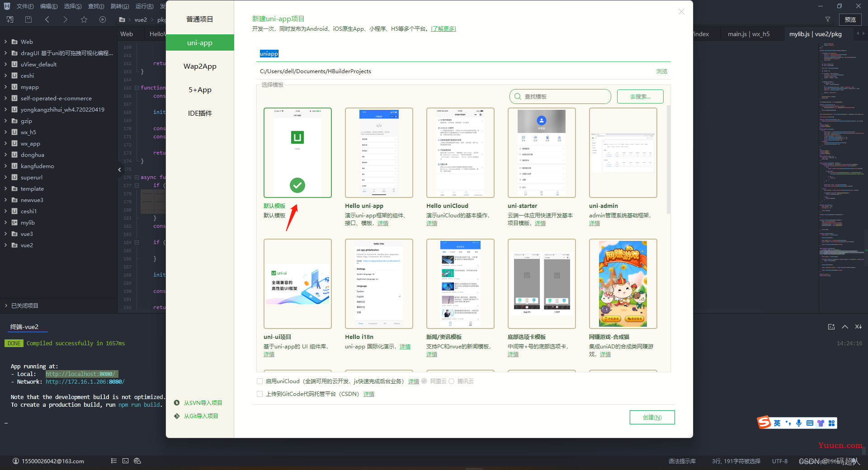
Task: Close the terminal panel icon
Action: pyautogui.click(x=859, y=327)
